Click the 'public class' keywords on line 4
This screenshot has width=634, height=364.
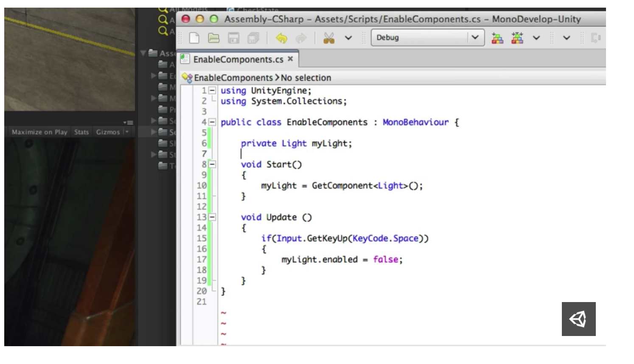coord(251,122)
